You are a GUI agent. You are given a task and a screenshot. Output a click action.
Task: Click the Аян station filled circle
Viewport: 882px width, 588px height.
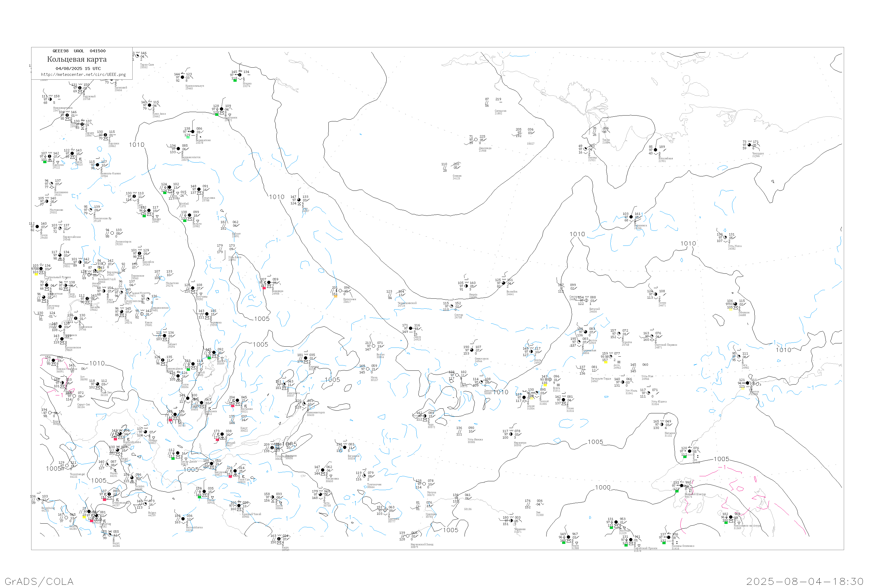click(x=689, y=451)
